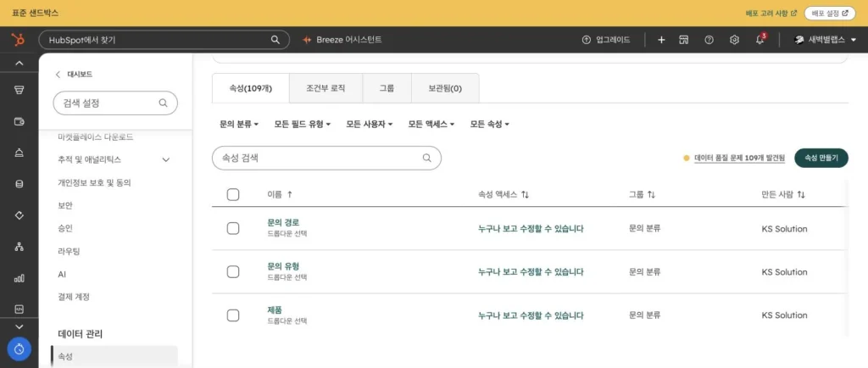The width and height of the screenshot is (868, 368).
Task: Open the 새벽별랩스 account menu
Action: tap(825, 40)
